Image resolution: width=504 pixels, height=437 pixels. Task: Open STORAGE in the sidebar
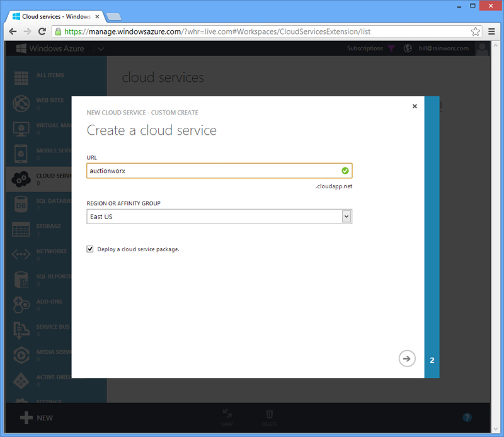click(49, 226)
